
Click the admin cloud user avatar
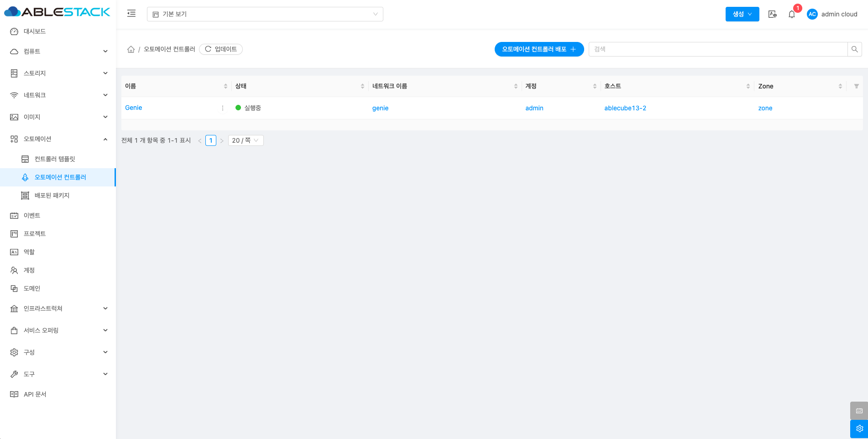(812, 14)
